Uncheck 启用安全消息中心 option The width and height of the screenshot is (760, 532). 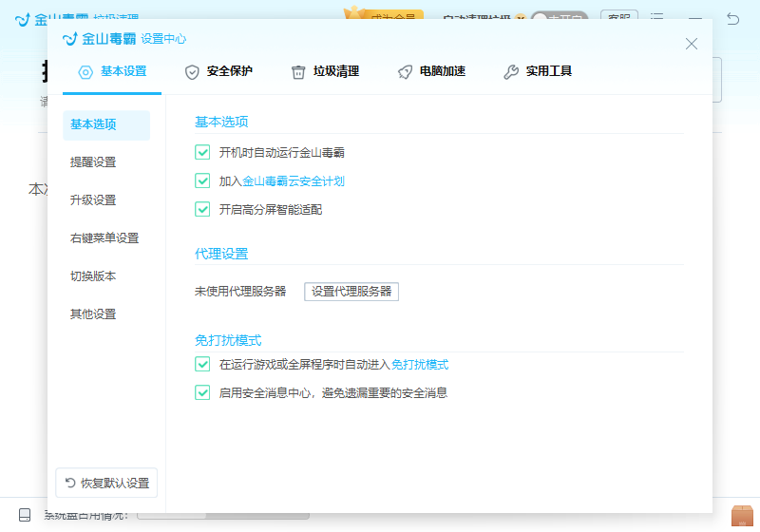pyautogui.click(x=202, y=392)
